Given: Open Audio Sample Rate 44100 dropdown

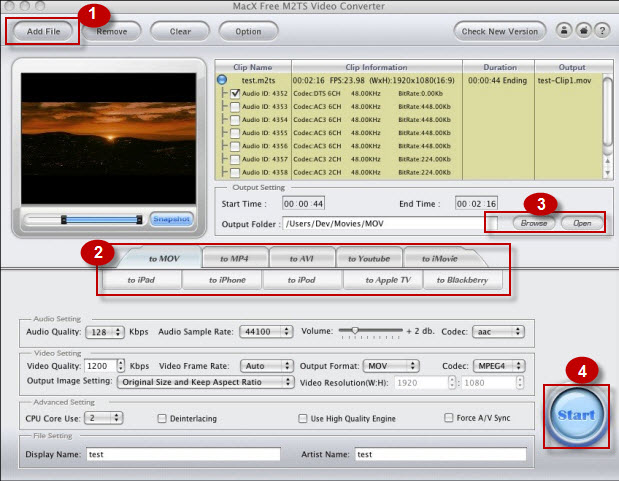Looking at the screenshot, I should 266,332.
